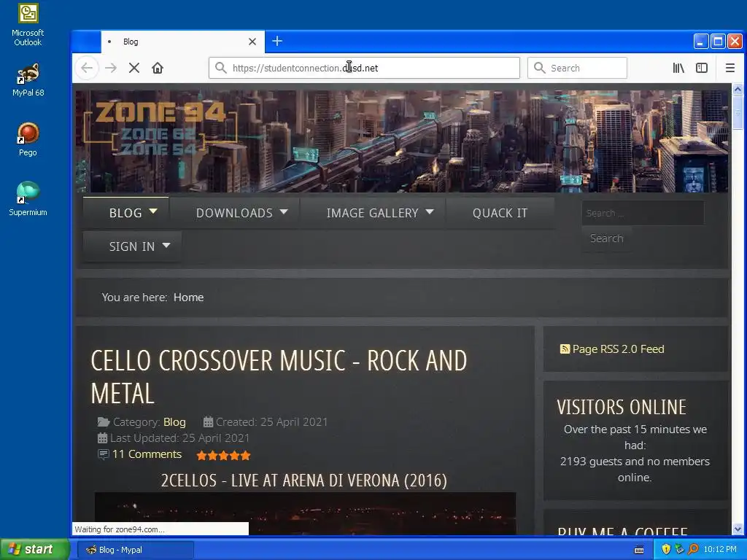Open the Blog category link
Viewport: 747px width, 560px height.
pyautogui.click(x=174, y=422)
